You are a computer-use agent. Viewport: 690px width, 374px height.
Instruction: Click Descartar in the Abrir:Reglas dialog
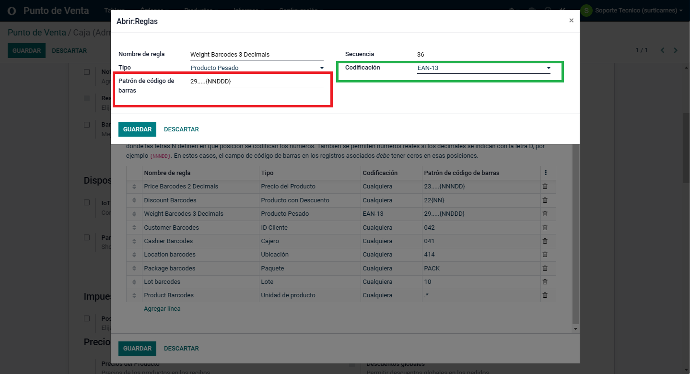(181, 129)
